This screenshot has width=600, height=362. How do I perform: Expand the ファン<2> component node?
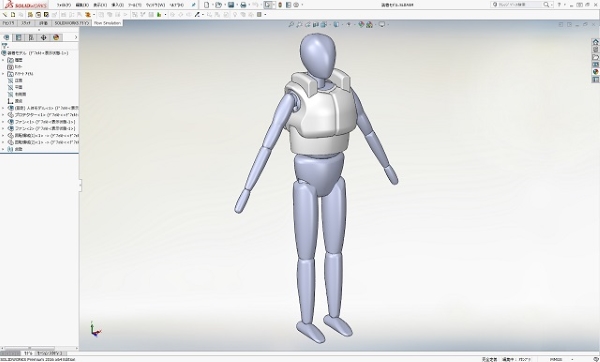click(x=3, y=129)
